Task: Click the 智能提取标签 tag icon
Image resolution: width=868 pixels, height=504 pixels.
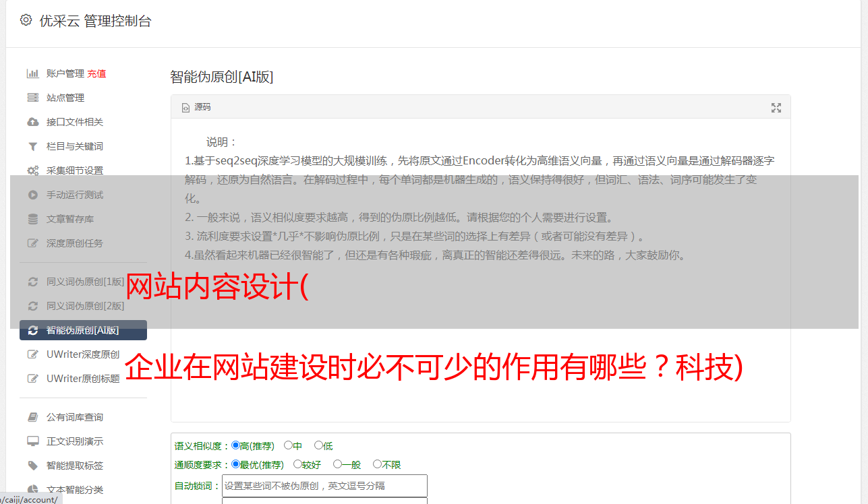Action: [x=32, y=466]
